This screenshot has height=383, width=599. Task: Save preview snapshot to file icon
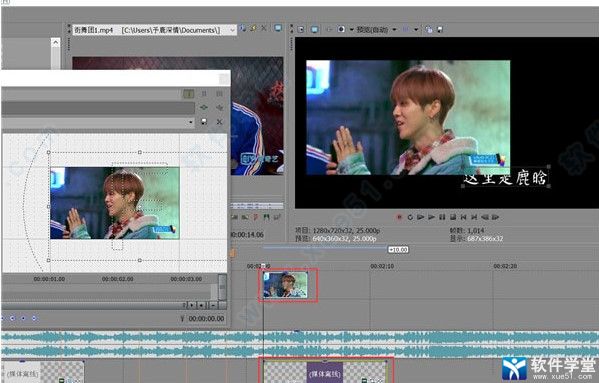click(440, 29)
